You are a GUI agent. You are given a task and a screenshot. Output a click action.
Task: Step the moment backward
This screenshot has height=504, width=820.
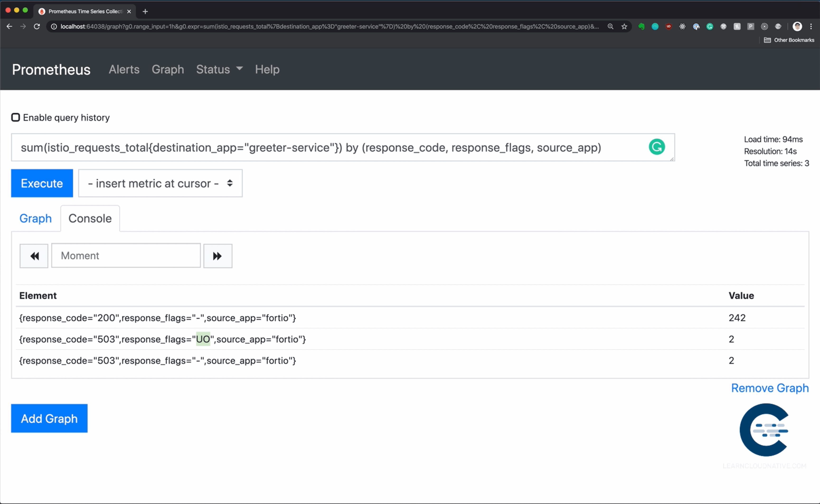34,256
